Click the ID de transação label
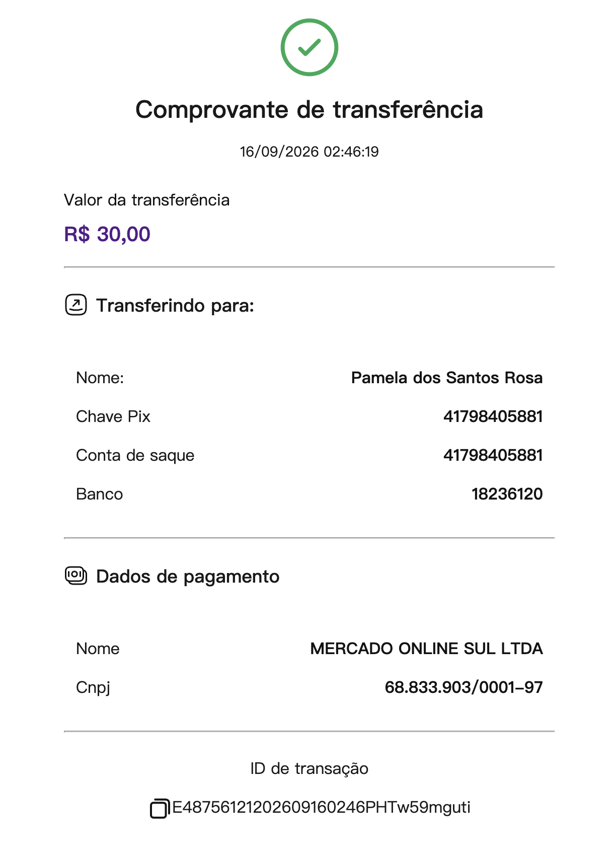The height and width of the screenshot is (850, 616). click(x=309, y=768)
